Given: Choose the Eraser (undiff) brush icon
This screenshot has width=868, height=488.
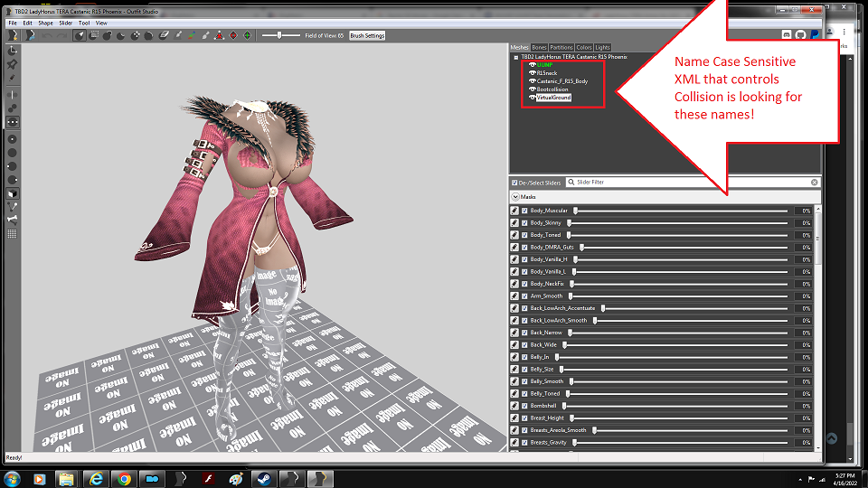Looking at the screenshot, I should pyautogui.click(x=164, y=35).
